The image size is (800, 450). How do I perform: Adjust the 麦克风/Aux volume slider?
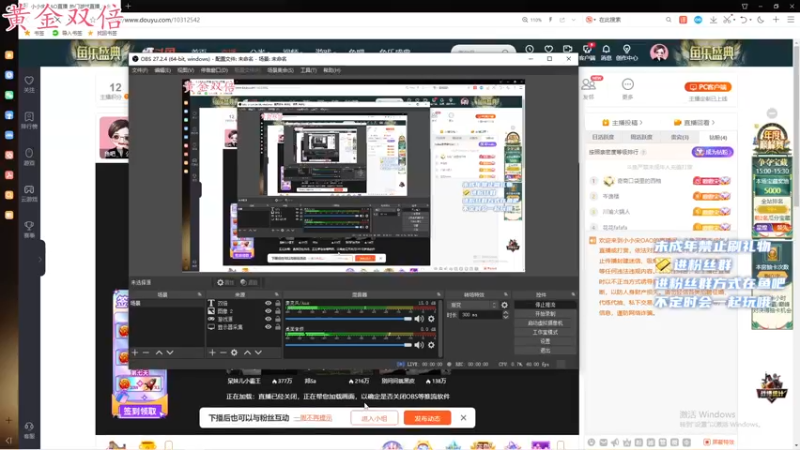pyautogui.click(x=348, y=318)
